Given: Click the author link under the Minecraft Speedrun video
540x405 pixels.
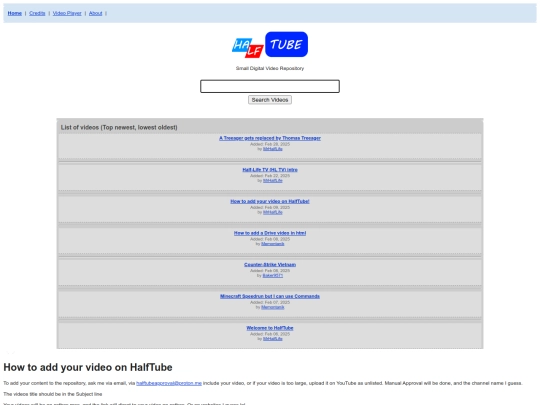Looking at the screenshot, I should pyautogui.click(x=272, y=308).
